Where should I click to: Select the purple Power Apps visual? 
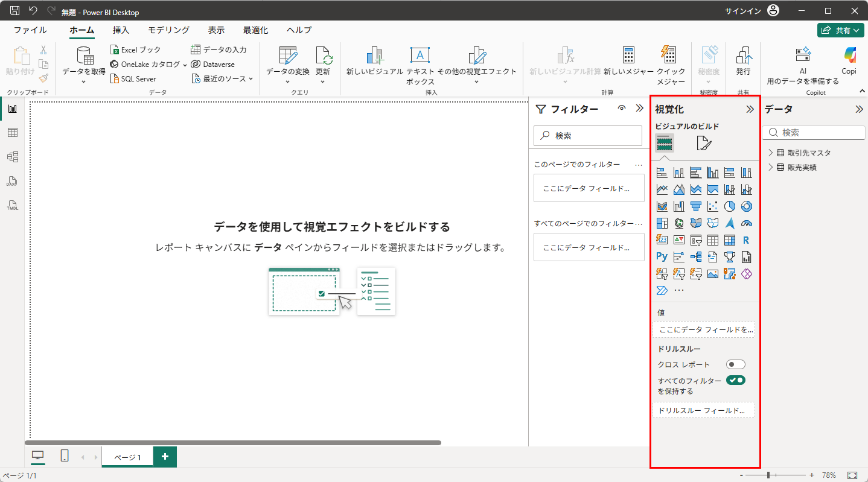(747, 274)
